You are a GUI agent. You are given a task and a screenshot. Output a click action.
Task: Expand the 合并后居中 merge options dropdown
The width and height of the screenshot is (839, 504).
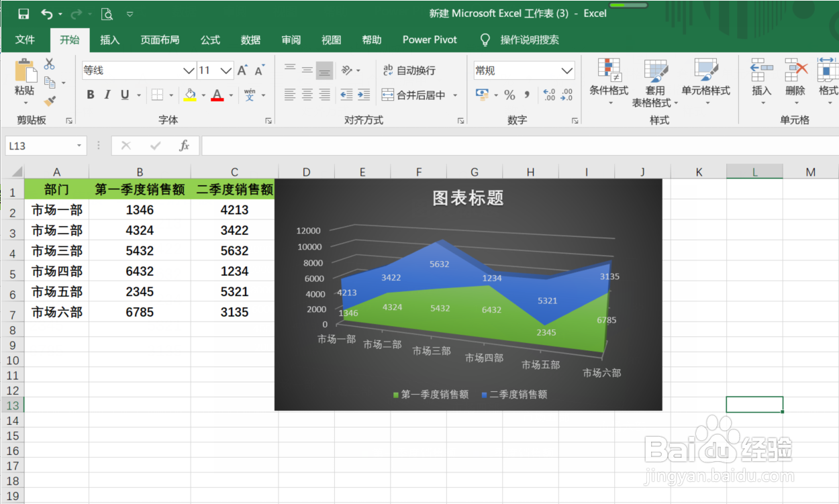click(x=455, y=95)
